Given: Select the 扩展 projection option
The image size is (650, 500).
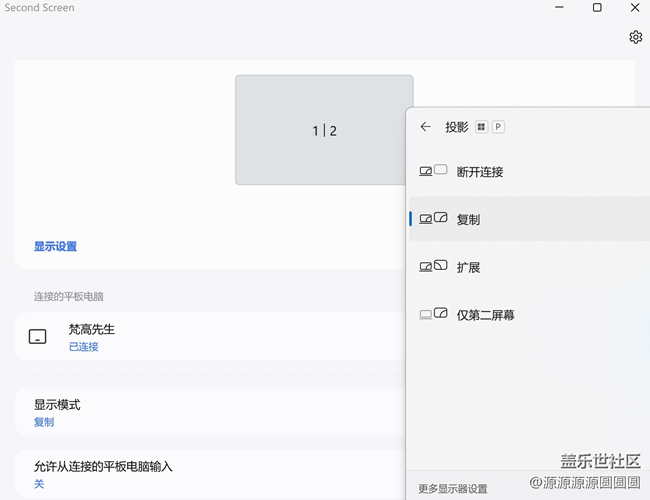Looking at the screenshot, I should (468, 267).
